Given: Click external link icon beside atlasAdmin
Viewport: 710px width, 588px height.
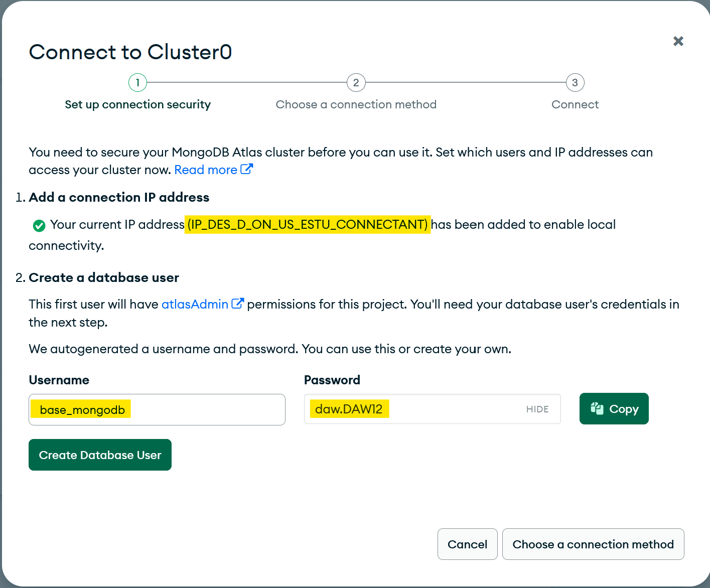Looking at the screenshot, I should click(x=237, y=304).
